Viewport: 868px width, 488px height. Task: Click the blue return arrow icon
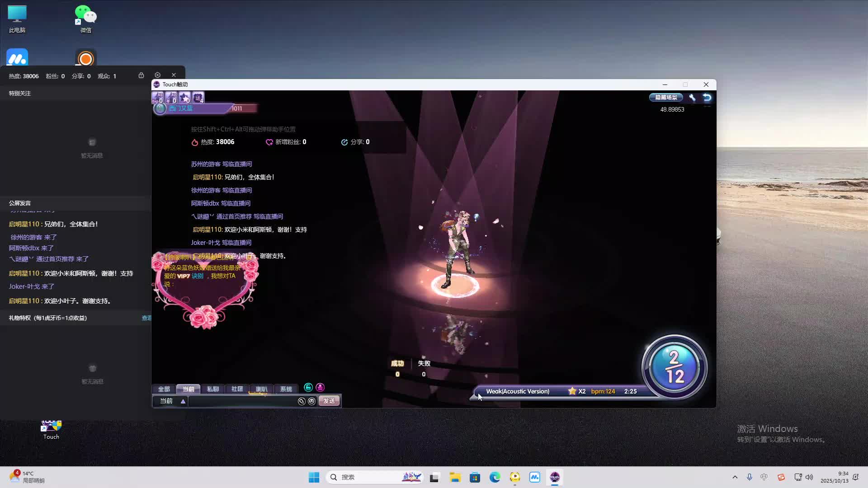(x=707, y=98)
